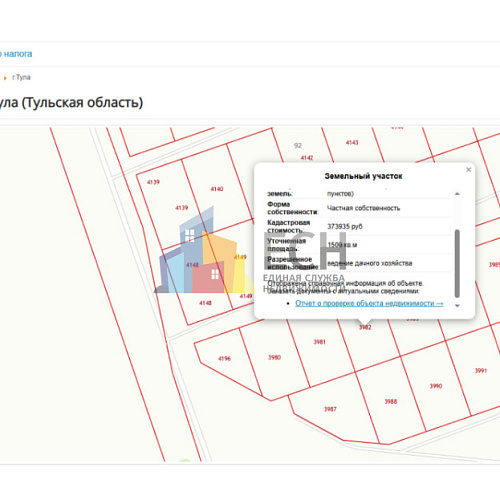Click the popup scroll down arrow
This screenshot has width=500, height=500.
(x=457, y=306)
